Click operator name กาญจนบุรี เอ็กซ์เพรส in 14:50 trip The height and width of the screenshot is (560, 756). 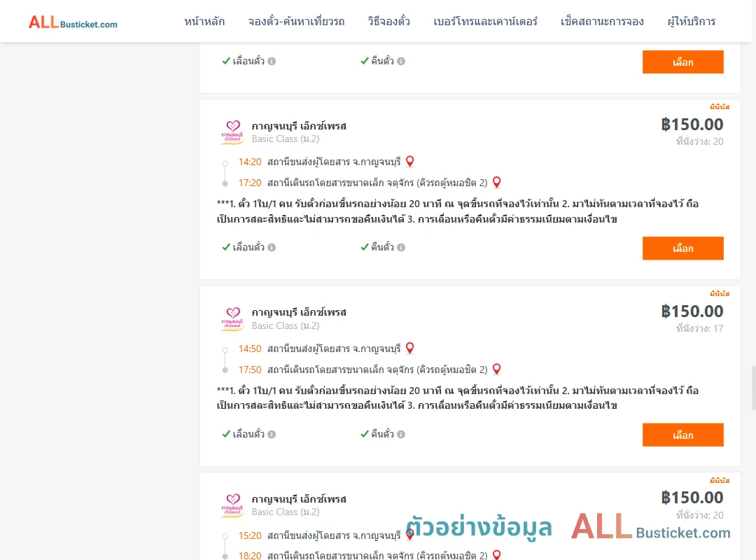tap(299, 312)
